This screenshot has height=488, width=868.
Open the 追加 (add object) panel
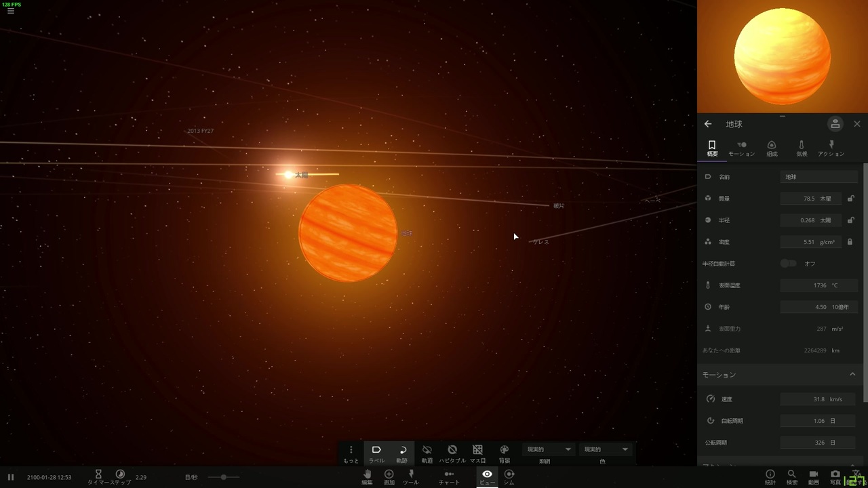click(x=389, y=478)
